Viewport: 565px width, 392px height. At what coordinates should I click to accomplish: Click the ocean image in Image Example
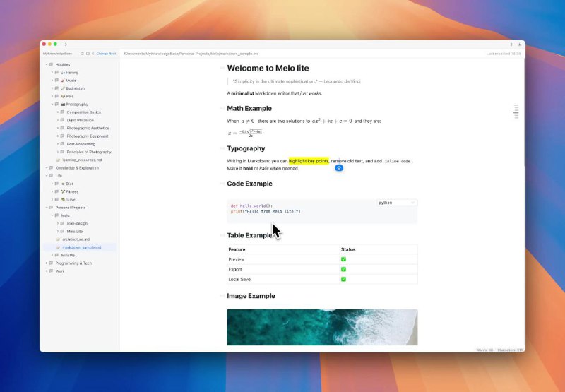[x=322, y=327]
